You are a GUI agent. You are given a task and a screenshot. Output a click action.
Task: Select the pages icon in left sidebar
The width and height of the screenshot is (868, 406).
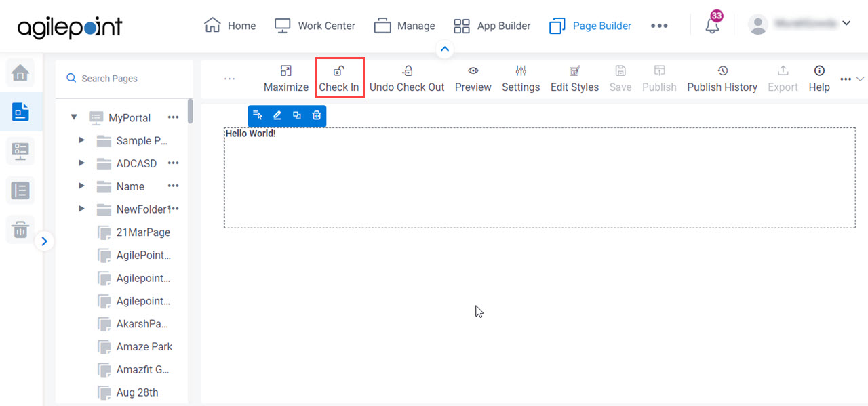click(20, 112)
